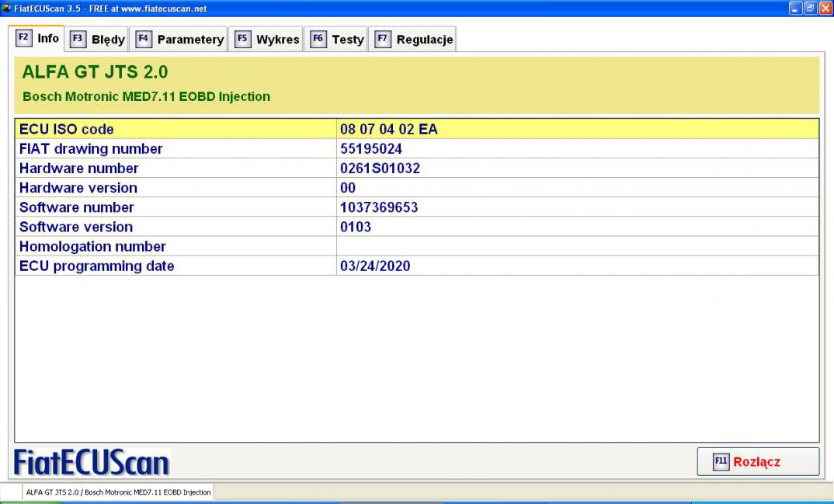Click the FiatECUScan logo
Image resolution: width=834 pixels, height=504 pixels.
pyautogui.click(x=92, y=463)
